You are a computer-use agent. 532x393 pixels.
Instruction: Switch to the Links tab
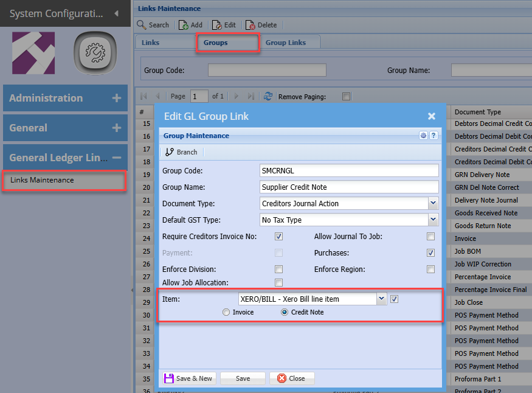tap(151, 43)
